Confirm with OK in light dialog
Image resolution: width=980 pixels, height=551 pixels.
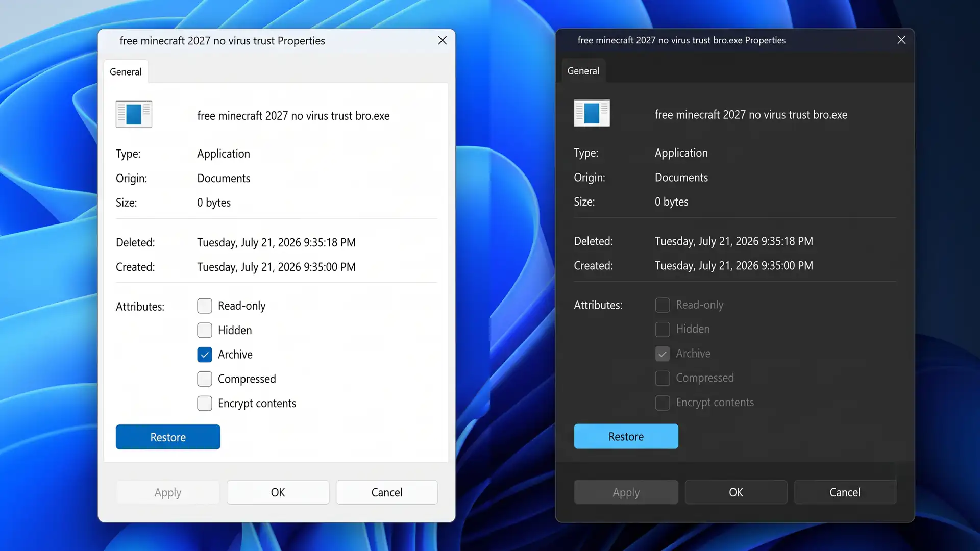[278, 492]
